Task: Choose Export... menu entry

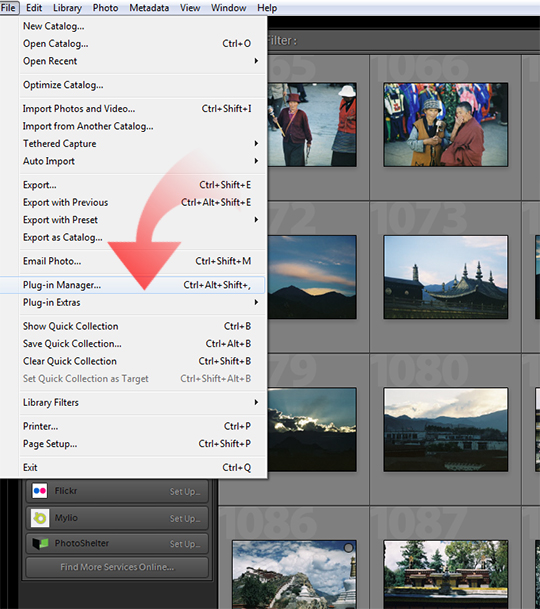Action: [x=133, y=184]
